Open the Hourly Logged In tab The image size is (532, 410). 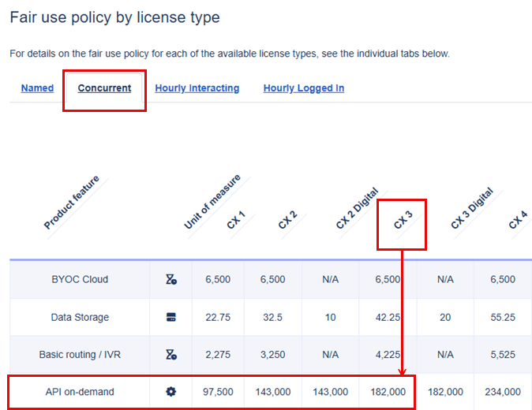304,88
